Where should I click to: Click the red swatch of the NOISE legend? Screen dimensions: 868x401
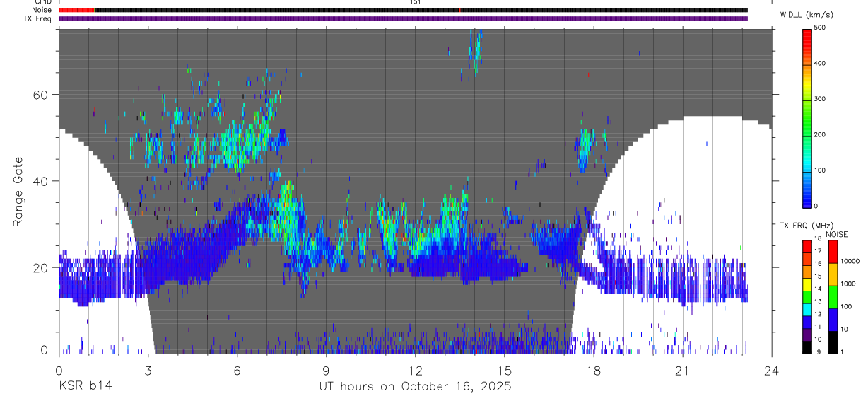833,252
